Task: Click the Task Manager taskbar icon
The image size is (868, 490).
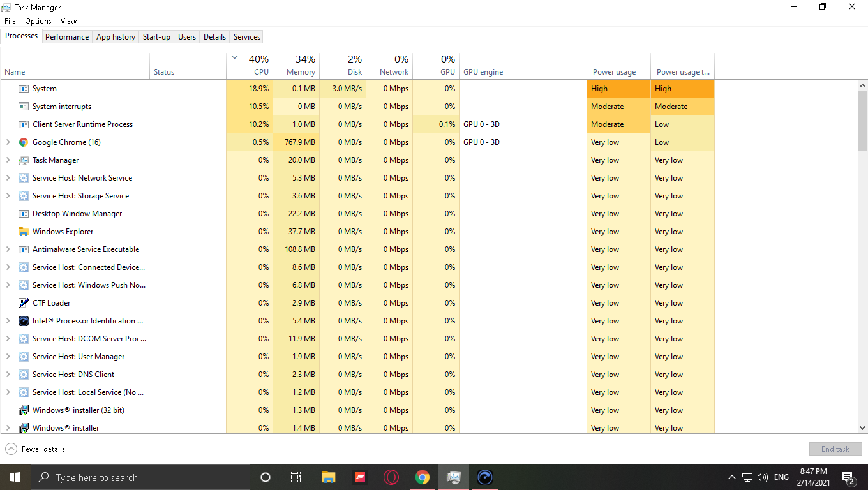Action: pos(453,477)
